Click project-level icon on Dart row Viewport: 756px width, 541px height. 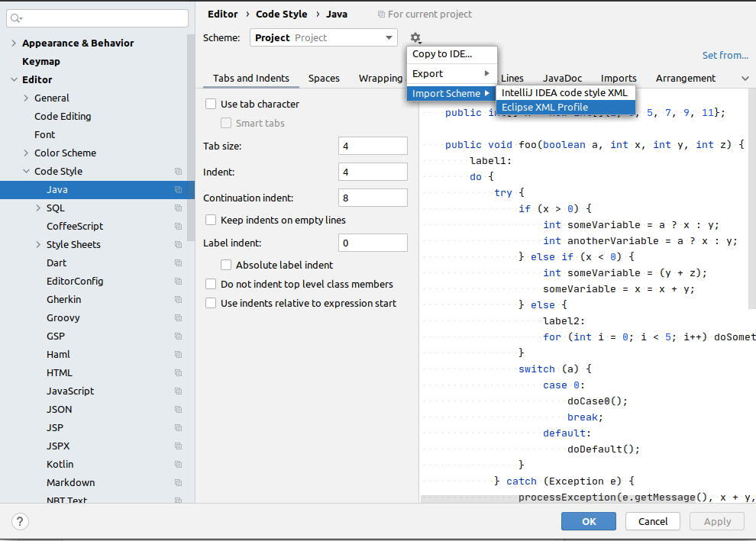click(x=179, y=263)
